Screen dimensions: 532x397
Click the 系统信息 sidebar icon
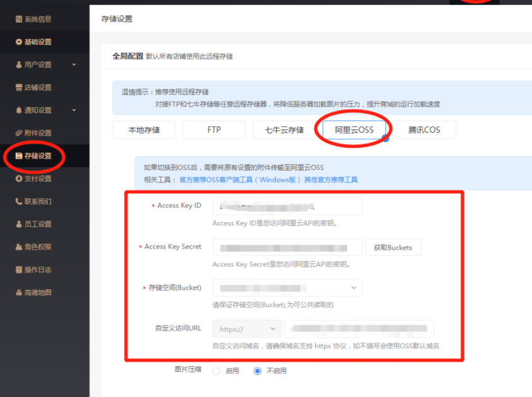19,20
